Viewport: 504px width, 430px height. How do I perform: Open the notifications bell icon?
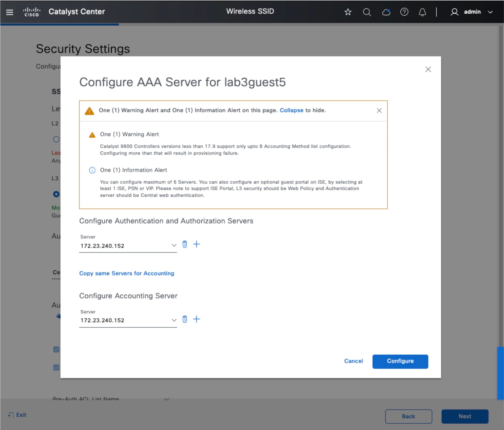click(422, 12)
